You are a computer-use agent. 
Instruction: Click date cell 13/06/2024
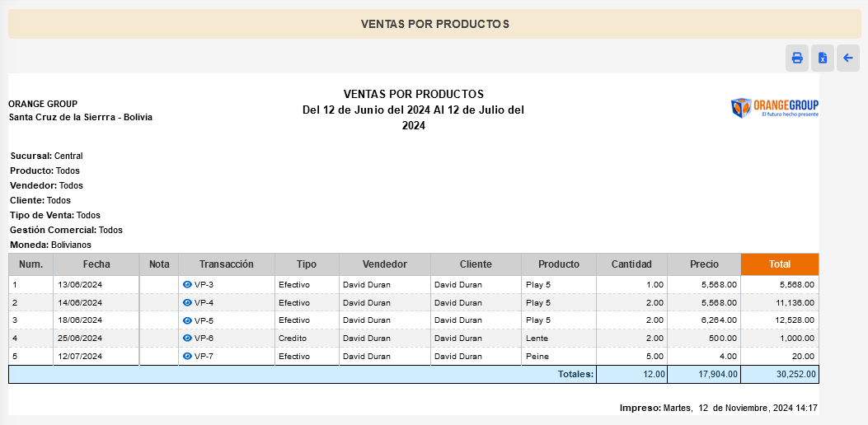pyautogui.click(x=80, y=284)
